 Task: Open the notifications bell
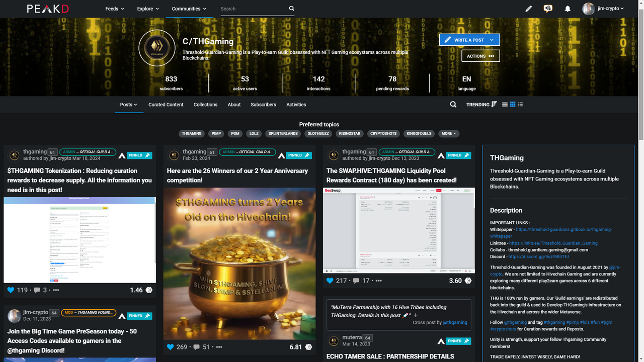pyautogui.click(x=568, y=9)
